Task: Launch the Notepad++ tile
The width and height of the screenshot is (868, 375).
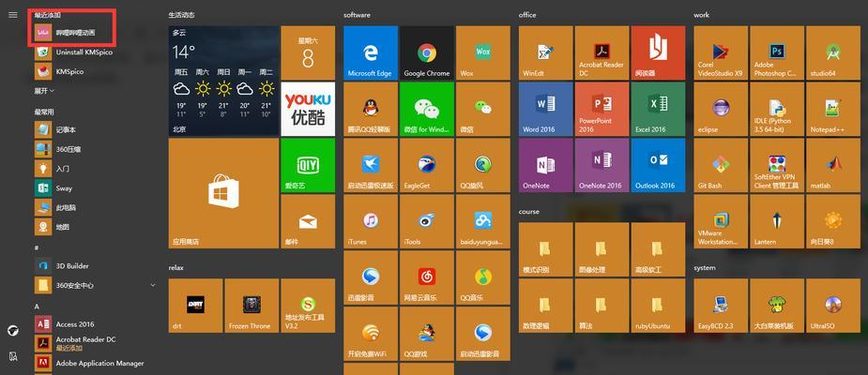Action: point(833,109)
